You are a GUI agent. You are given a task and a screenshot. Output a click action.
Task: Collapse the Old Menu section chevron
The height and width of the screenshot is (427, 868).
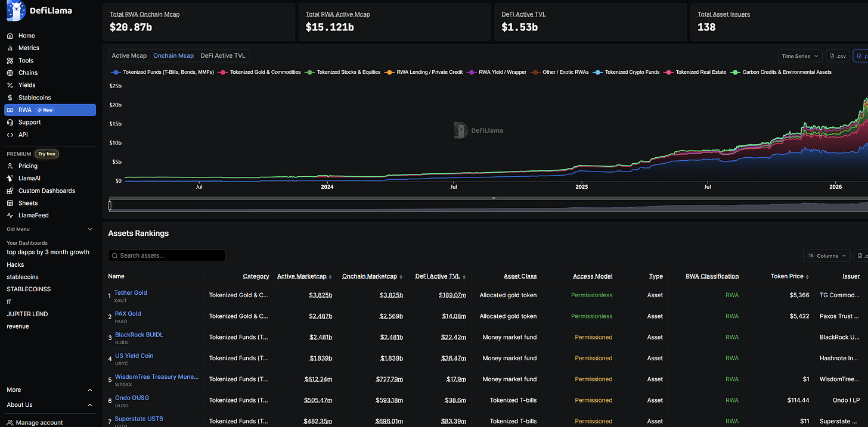click(90, 229)
